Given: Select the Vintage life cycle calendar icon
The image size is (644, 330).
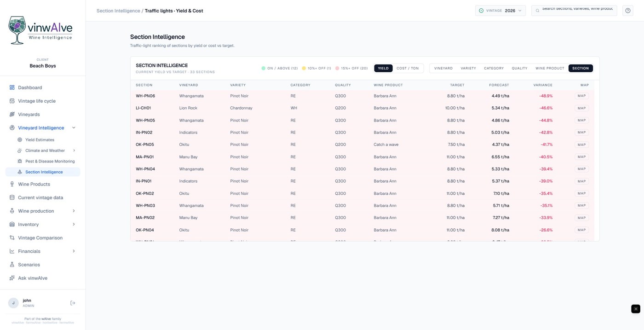Looking at the screenshot, I should pyautogui.click(x=12, y=101).
